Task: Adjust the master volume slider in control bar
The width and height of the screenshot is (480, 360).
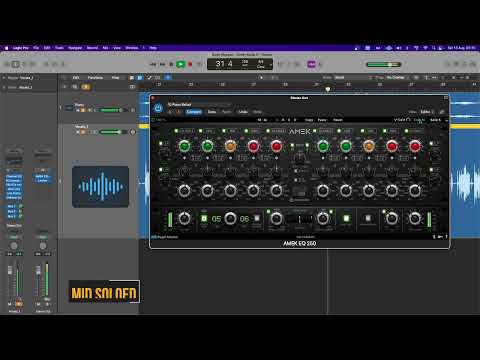Action: click(383, 64)
